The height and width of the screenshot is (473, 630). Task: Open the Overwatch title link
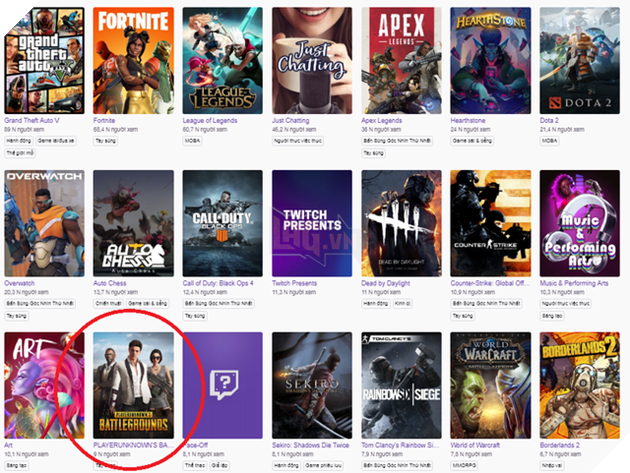click(19, 283)
